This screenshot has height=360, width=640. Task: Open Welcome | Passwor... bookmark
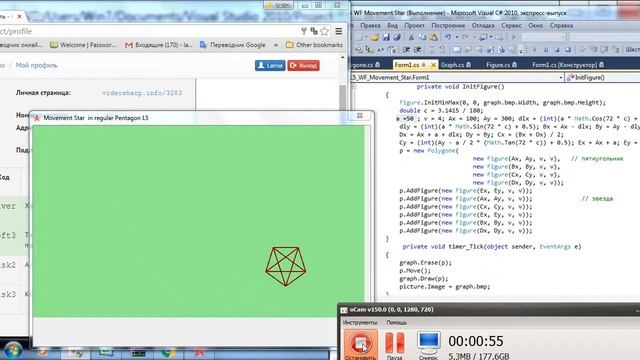[83, 45]
